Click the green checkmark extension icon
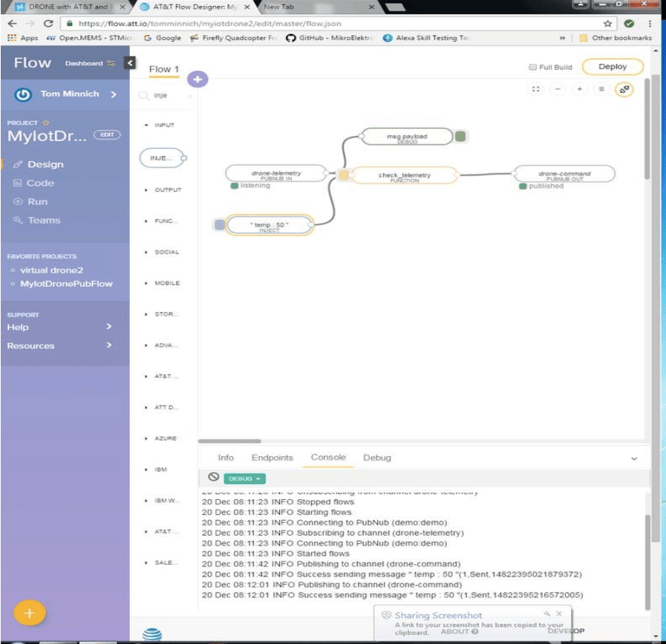The image size is (666, 644). [x=629, y=24]
